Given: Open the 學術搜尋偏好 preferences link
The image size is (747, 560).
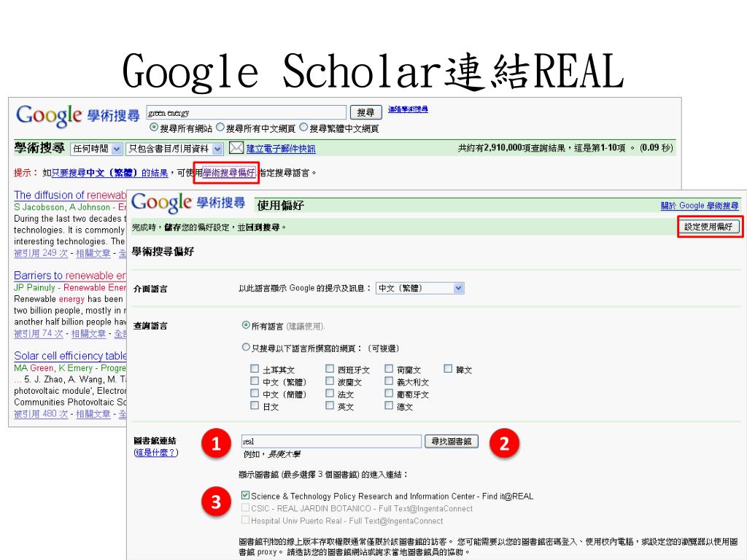Looking at the screenshot, I should (x=229, y=173).
